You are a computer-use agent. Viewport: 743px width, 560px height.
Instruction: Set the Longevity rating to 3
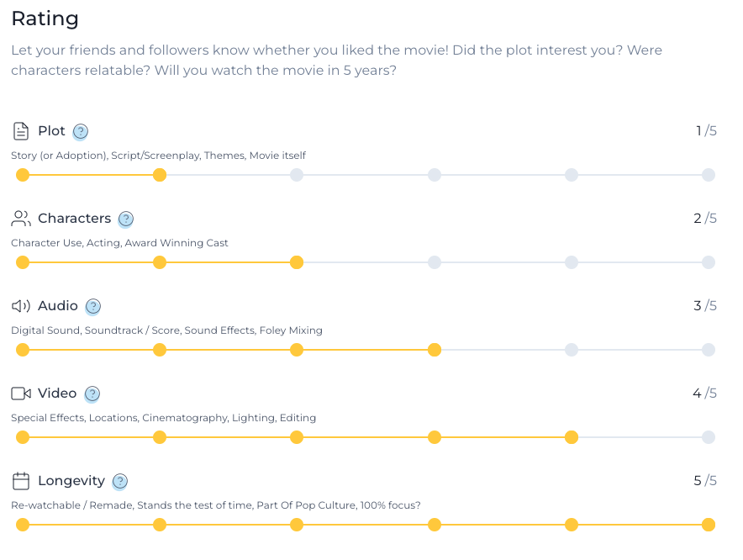pyautogui.click(x=434, y=525)
